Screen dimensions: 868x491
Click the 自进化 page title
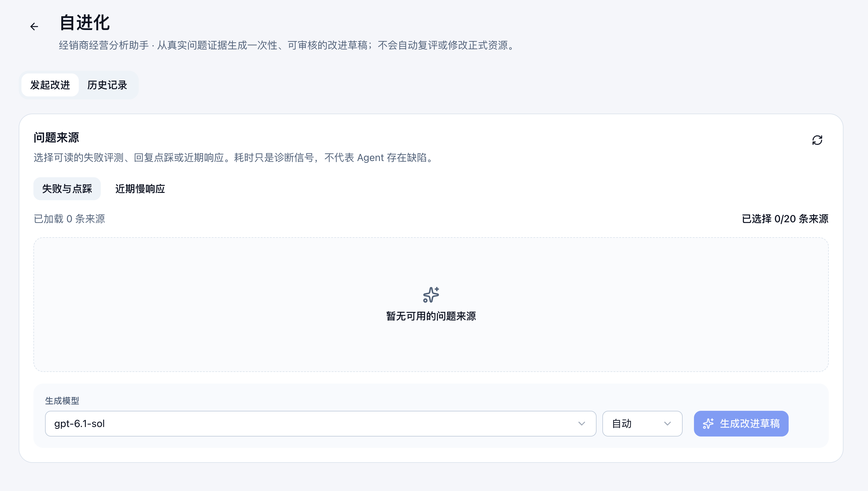[84, 23]
